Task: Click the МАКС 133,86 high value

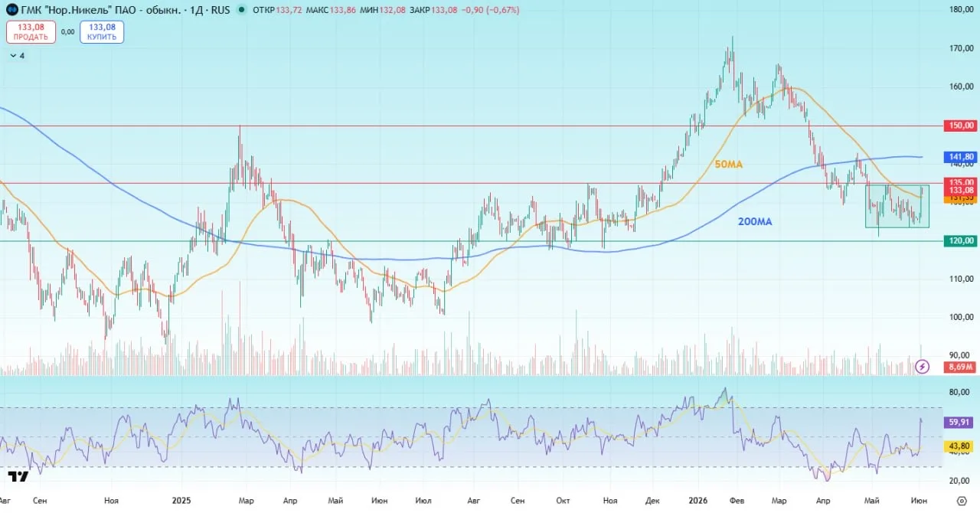Action: point(332,10)
